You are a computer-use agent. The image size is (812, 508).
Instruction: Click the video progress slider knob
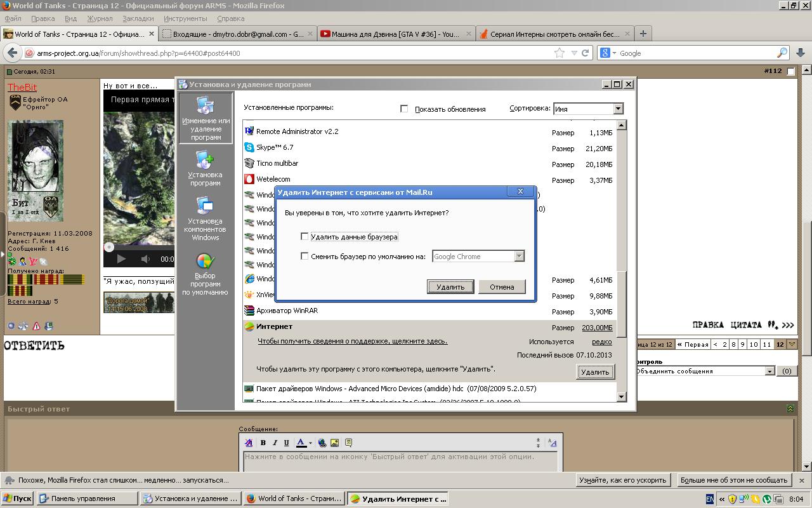pos(109,247)
